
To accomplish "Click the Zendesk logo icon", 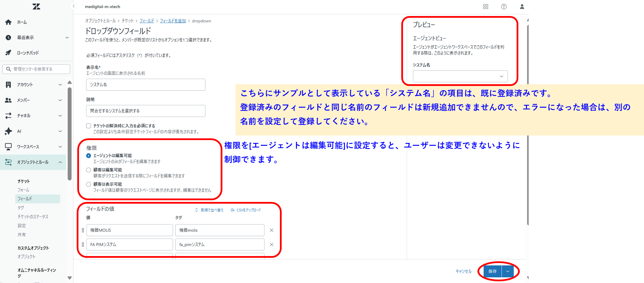I will tap(36, 7).
